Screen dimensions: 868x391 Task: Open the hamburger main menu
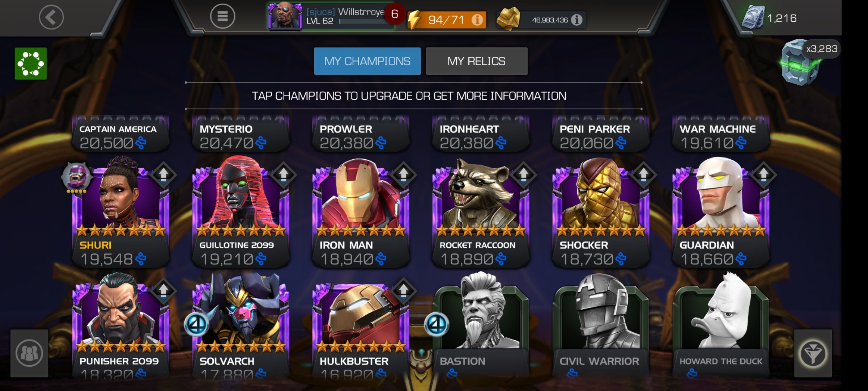click(x=222, y=16)
